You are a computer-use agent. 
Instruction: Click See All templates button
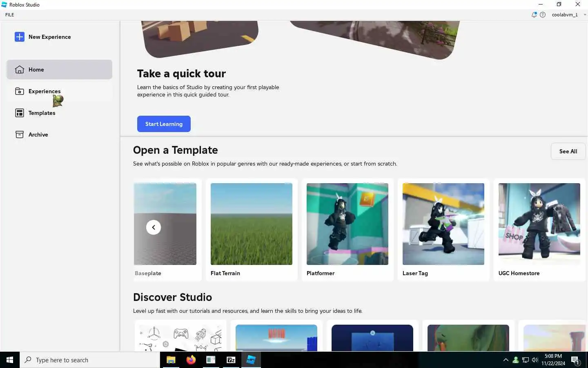pyautogui.click(x=568, y=151)
